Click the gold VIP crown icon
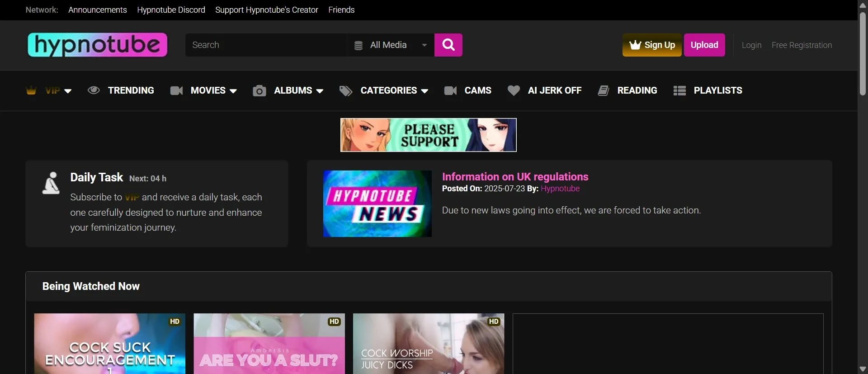The width and height of the screenshot is (868, 374). [x=31, y=90]
